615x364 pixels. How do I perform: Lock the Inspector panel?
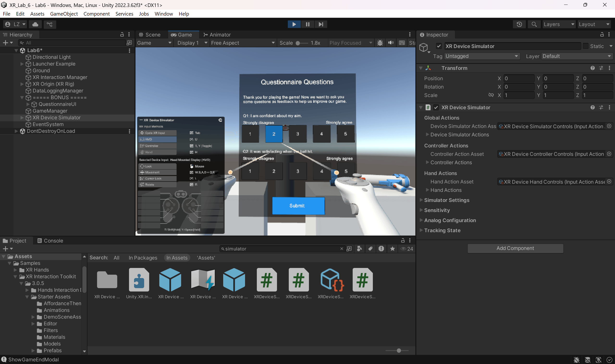[x=602, y=35]
